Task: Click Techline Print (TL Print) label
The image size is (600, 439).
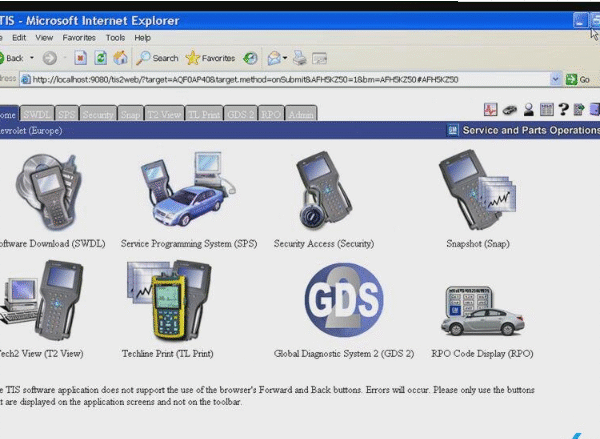Action: click(x=168, y=354)
